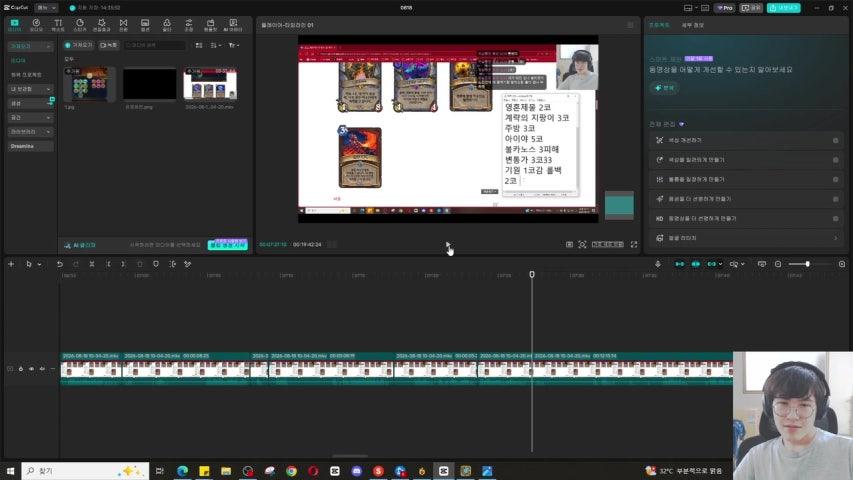The height and width of the screenshot is (480, 853).
Task: Toggle track visibility eye icon
Action: pos(32,369)
